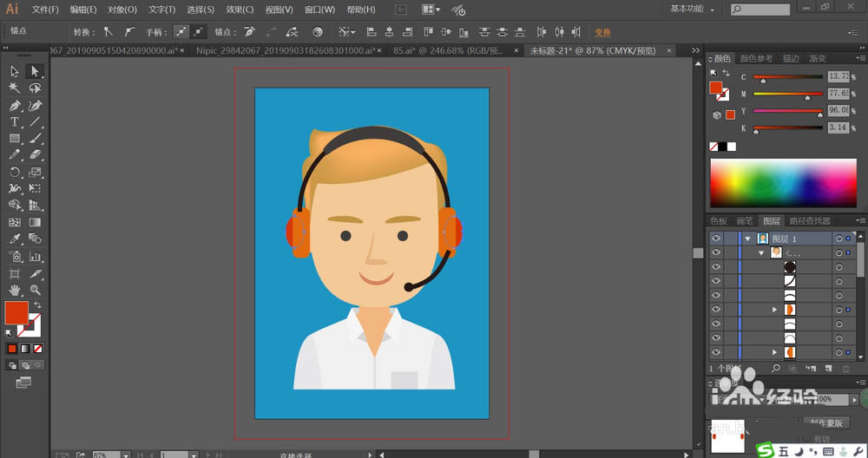
Task: Collapse the 图层 1 layer tree
Action: tap(747, 238)
